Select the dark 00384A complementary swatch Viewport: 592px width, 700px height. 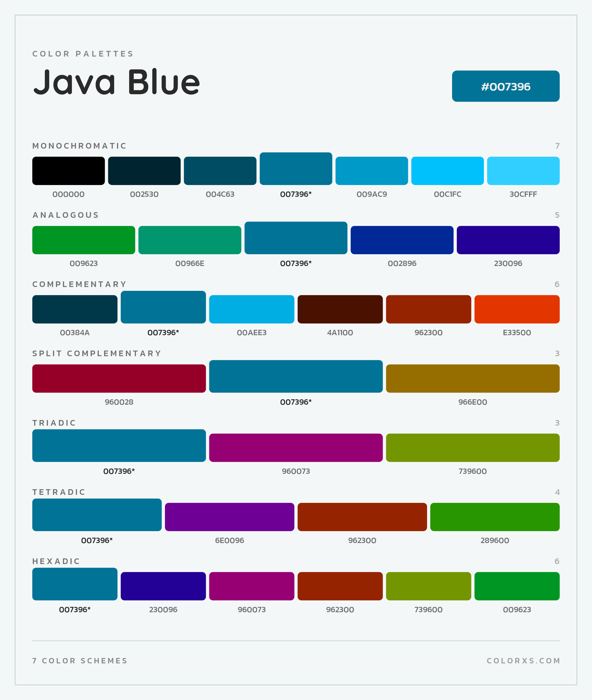click(75, 309)
